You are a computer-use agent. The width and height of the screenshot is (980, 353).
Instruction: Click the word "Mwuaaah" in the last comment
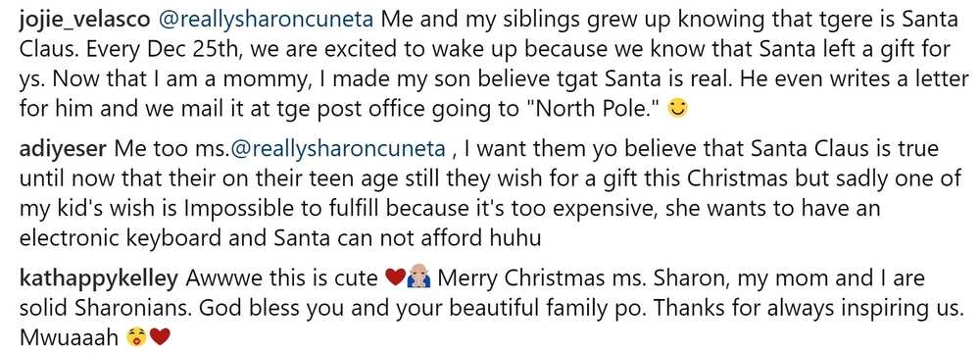click(x=70, y=339)
